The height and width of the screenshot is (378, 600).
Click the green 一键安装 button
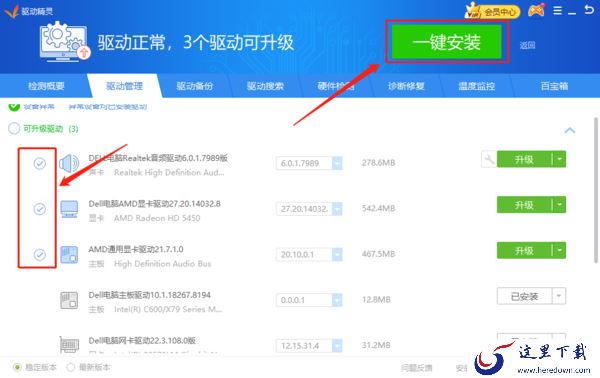coord(446,42)
